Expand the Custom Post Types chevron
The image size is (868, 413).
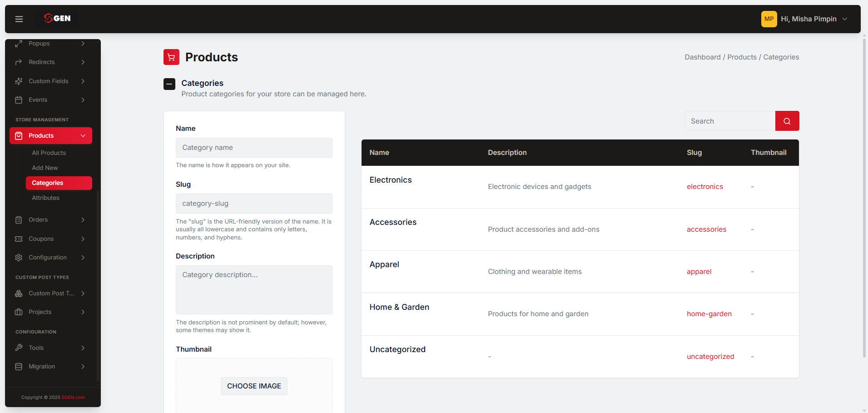click(x=83, y=294)
